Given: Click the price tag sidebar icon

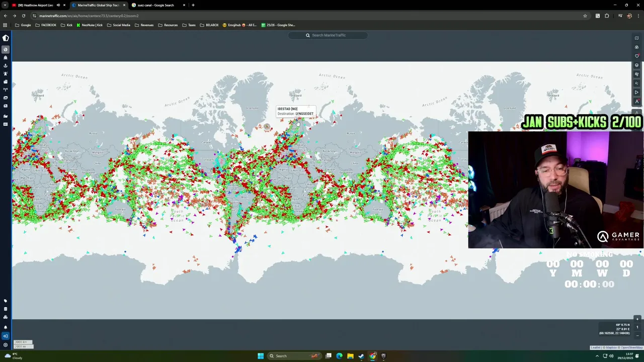Looking at the screenshot, I should tap(6, 301).
